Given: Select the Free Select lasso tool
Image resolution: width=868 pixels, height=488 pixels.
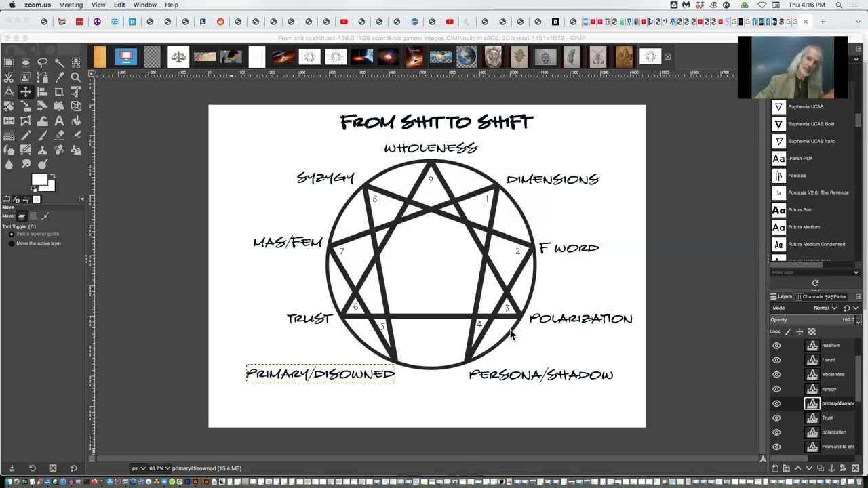Looking at the screenshot, I should click(42, 62).
